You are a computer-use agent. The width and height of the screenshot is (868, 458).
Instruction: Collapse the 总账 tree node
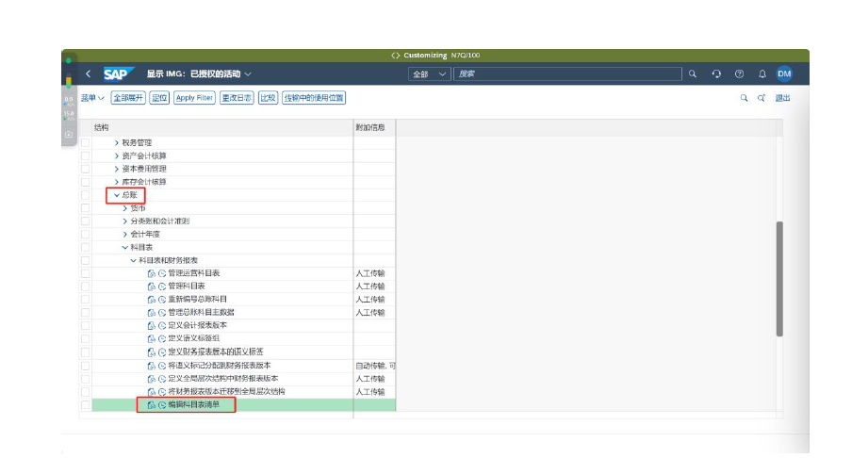click(x=117, y=195)
